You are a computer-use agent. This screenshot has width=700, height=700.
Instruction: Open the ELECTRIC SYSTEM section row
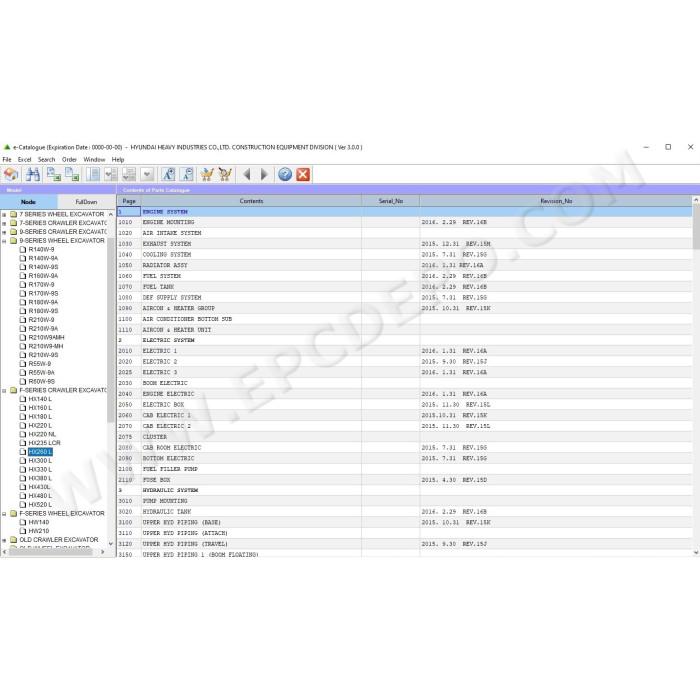pyautogui.click(x=404, y=340)
